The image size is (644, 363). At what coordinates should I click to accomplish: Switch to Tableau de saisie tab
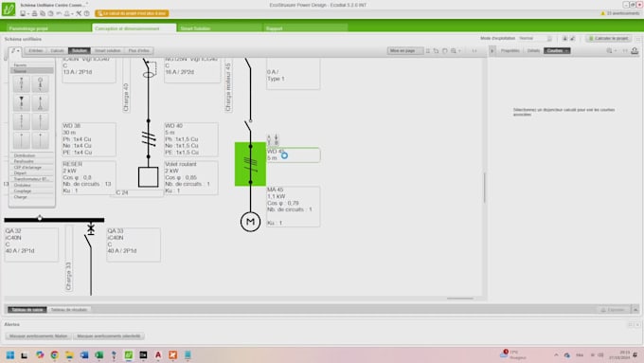point(27,310)
